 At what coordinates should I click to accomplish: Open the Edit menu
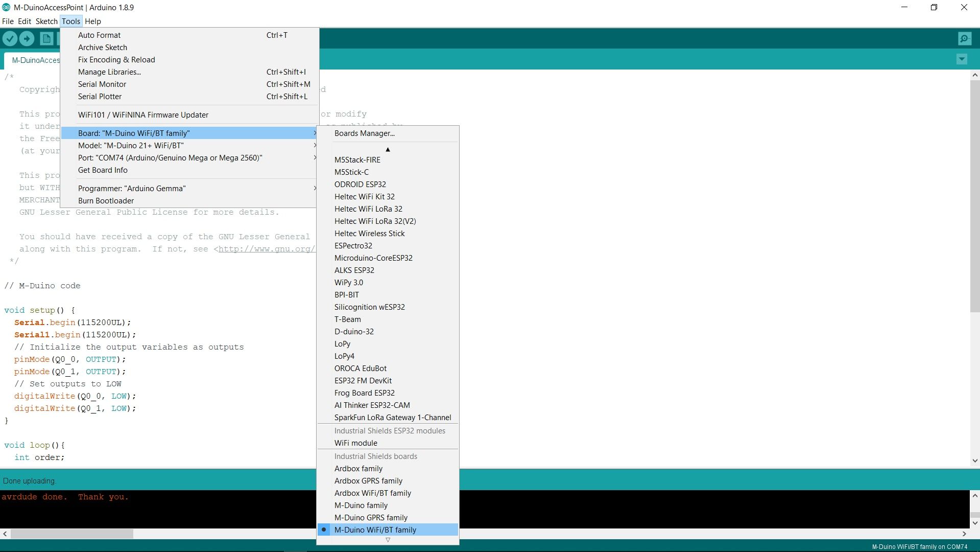[25, 21]
